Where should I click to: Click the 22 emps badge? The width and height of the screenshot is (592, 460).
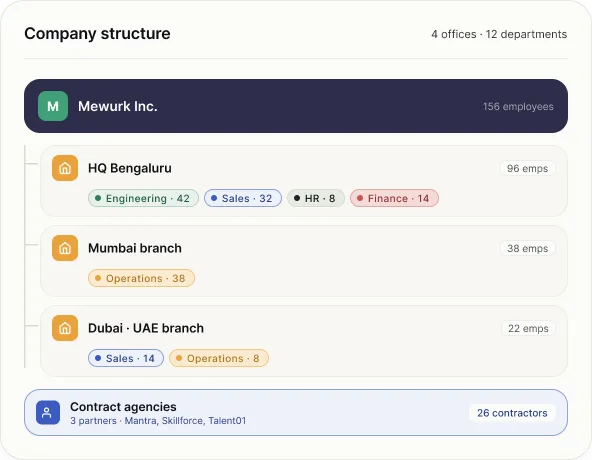(528, 329)
